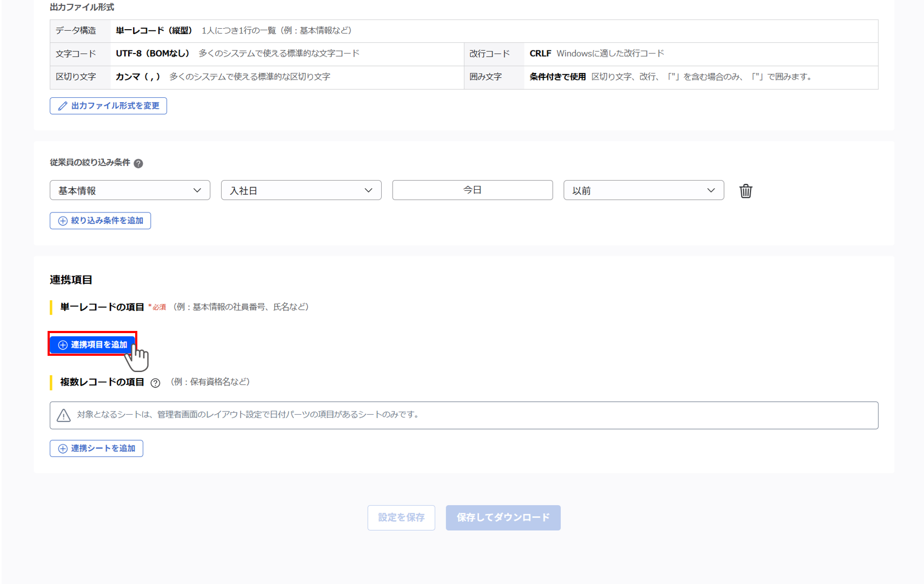Click the 設定を保存 button
924x584 pixels.
pos(401,517)
